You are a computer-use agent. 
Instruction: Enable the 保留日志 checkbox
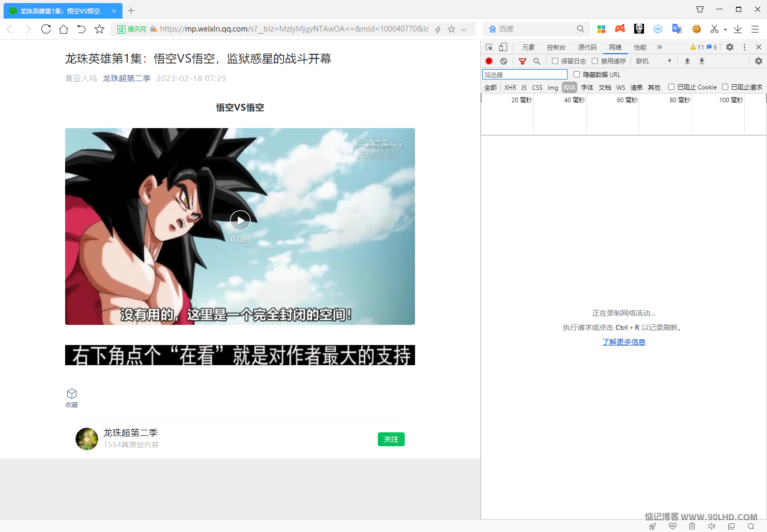(x=555, y=61)
